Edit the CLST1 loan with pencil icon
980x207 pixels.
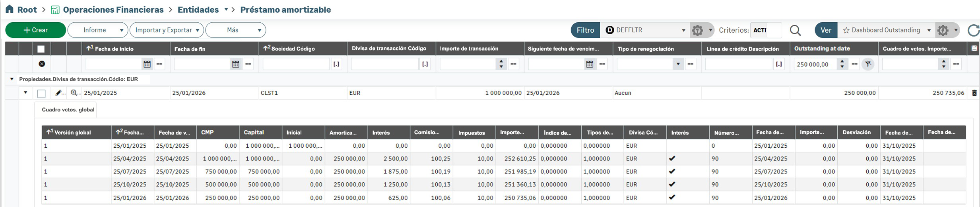[59, 93]
